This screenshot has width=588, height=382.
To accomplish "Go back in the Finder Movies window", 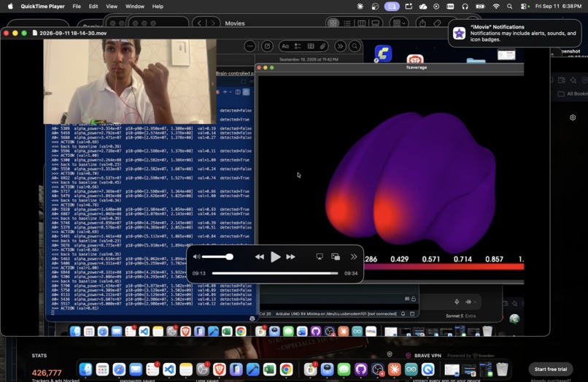I will point(199,23).
